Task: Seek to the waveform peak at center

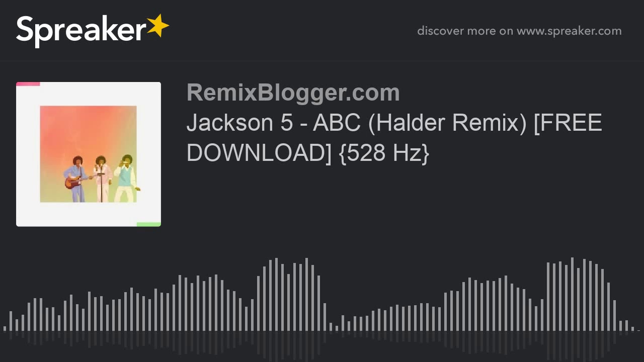Action: click(x=276, y=294)
